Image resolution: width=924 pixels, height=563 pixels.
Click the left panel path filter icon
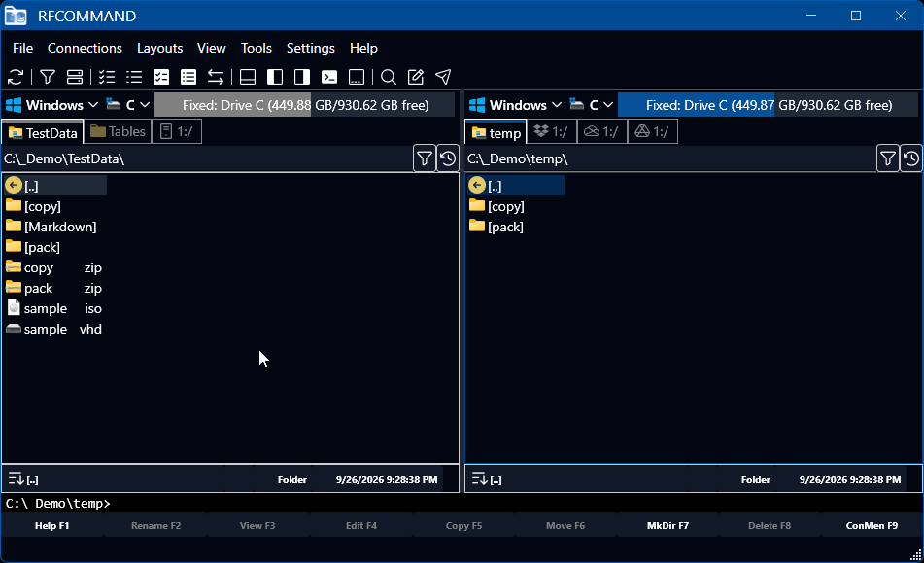pyautogui.click(x=425, y=158)
